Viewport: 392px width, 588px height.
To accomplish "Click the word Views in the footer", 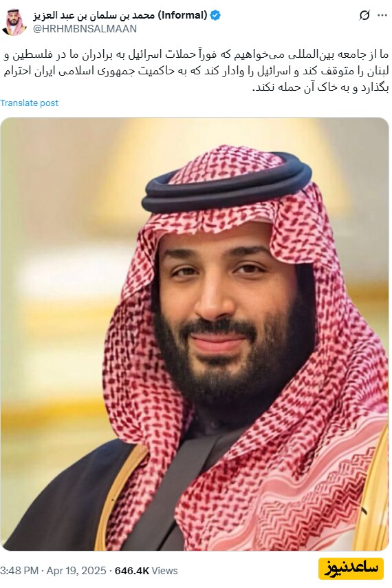I will (165, 571).
